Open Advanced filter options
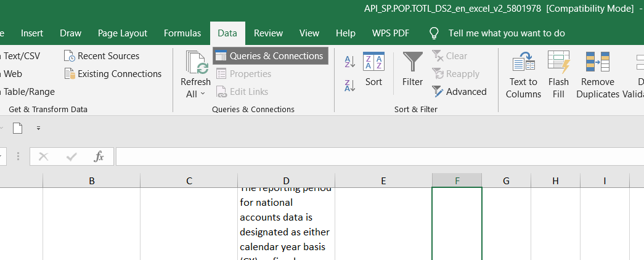The width and height of the screenshot is (644, 260). point(459,92)
